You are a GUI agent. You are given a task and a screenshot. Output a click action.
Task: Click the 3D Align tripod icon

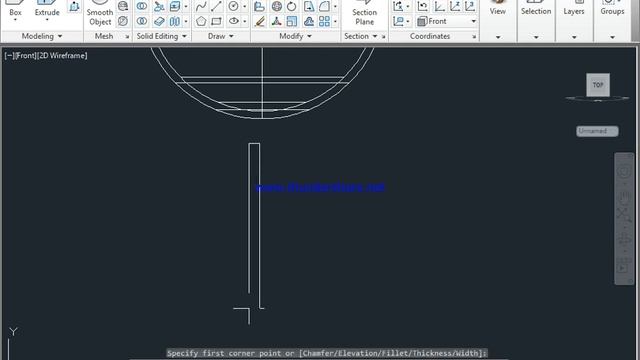pyautogui.click(x=277, y=21)
